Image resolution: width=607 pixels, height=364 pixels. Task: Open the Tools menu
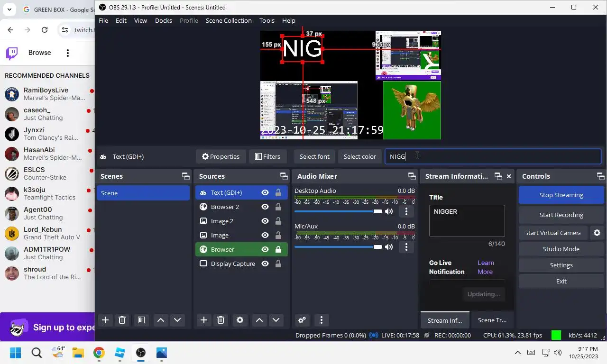coord(267,20)
